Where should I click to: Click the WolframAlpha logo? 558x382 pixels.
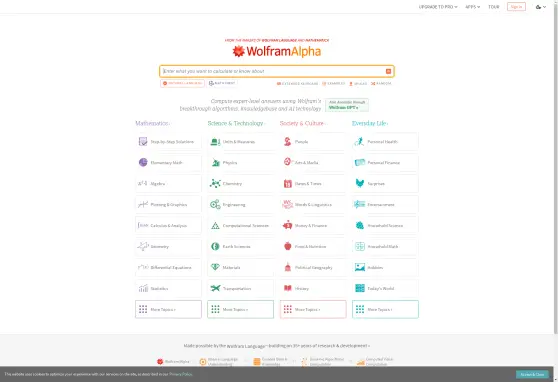click(x=277, y=52)
